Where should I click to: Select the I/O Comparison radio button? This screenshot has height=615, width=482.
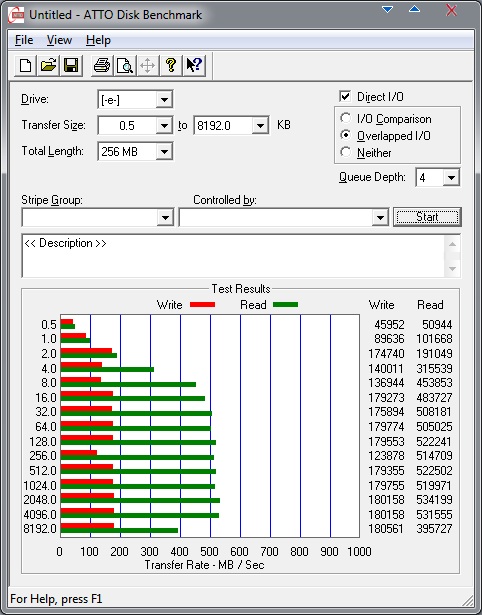[346, 118]
